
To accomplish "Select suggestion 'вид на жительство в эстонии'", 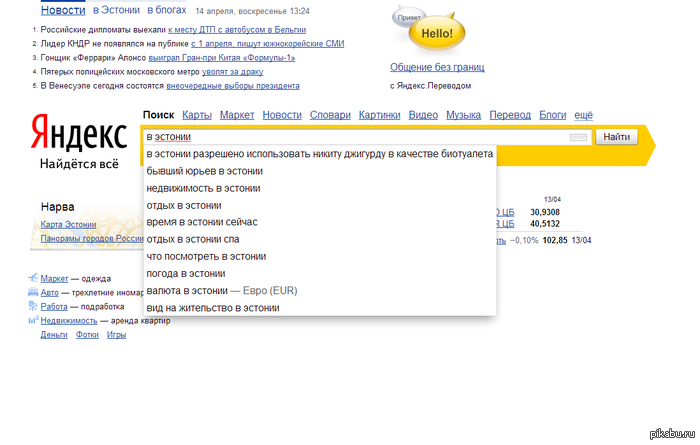I will (320, 308).
